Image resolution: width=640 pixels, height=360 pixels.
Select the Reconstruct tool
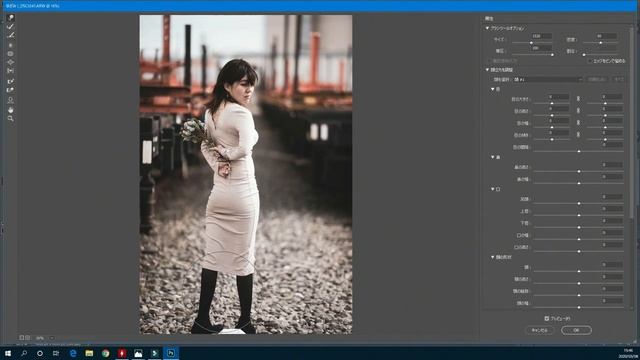(11, 27)
